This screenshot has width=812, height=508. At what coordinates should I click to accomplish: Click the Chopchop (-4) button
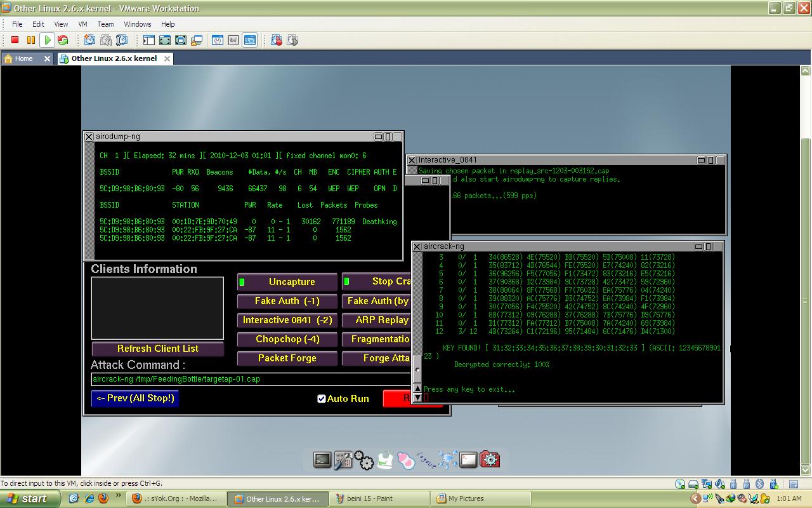coord(287,339)
